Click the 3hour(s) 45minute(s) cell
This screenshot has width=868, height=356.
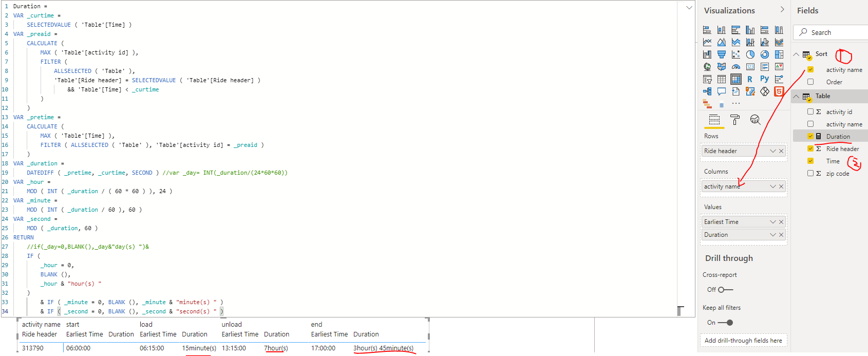point(383,348)
